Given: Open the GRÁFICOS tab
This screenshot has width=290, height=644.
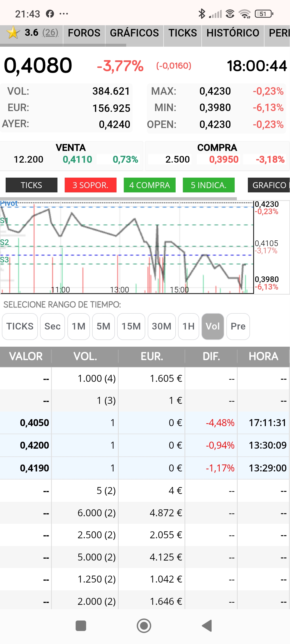Looking at the screenshot, I should (134, 33).
